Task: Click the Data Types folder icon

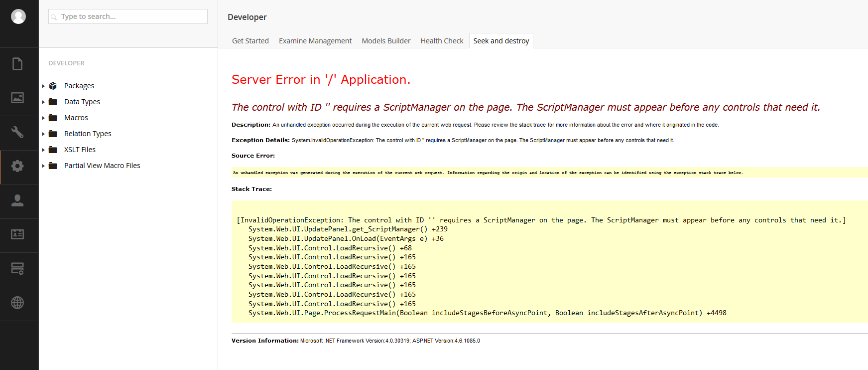Action: tap(53, 102)
